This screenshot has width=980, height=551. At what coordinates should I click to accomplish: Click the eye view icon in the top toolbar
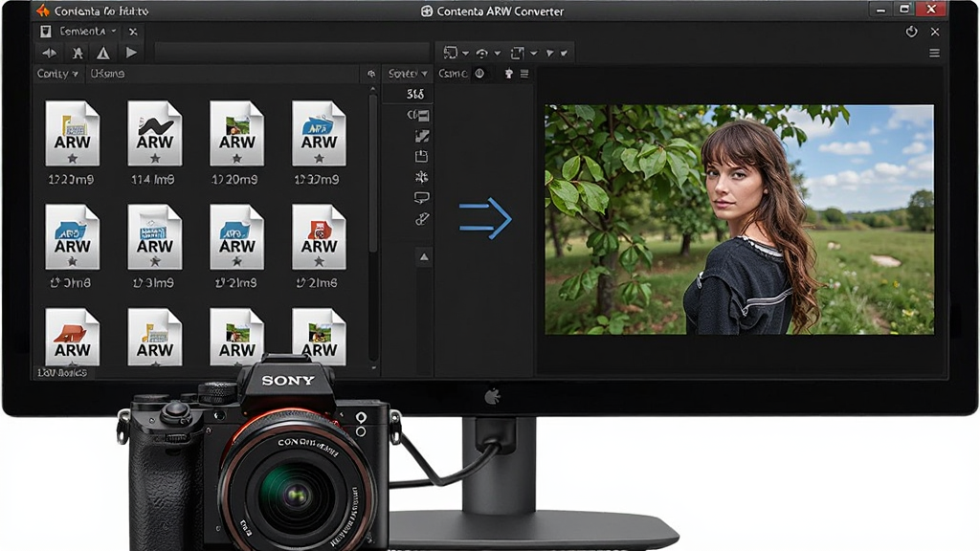(x=482, y=54)
